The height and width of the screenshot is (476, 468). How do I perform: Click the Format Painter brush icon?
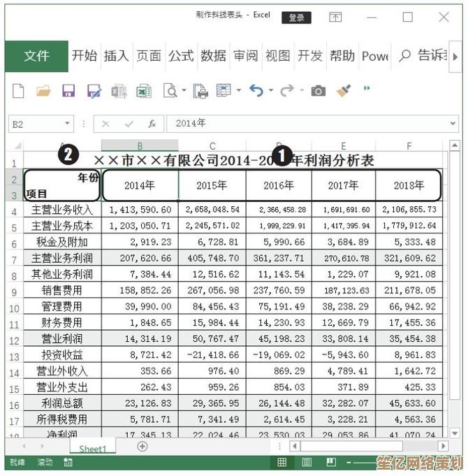coord(344,90)
